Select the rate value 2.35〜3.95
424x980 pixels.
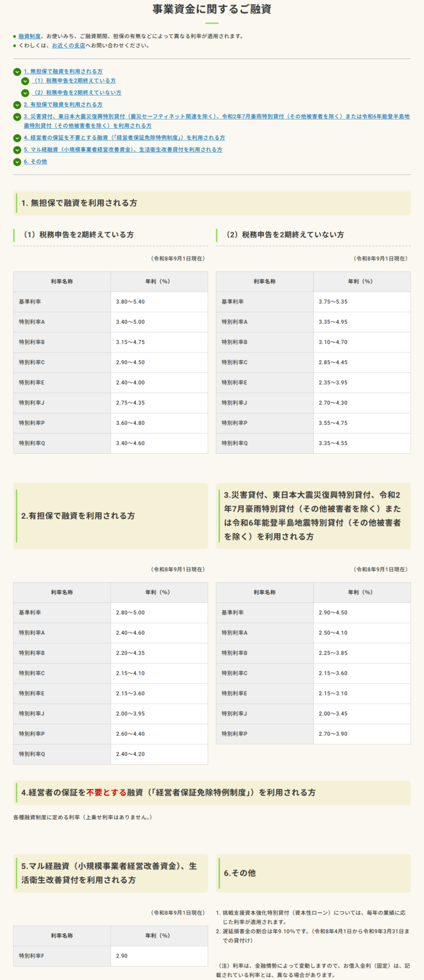(x=333, y=383)
